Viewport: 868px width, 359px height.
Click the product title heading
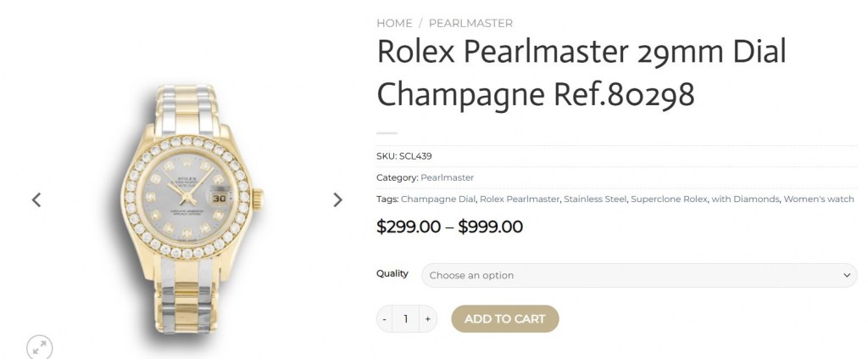(x=581, y=73)
